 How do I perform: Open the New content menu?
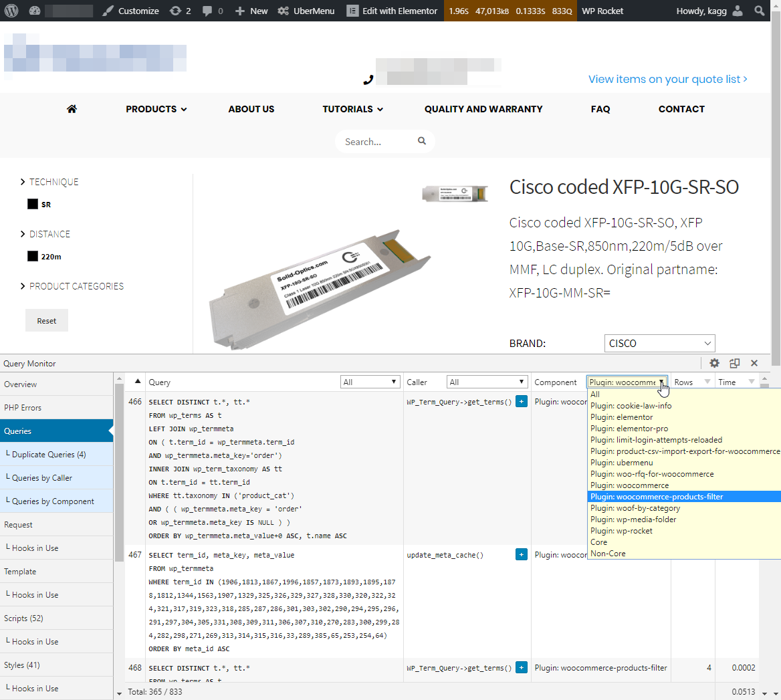tap(251, 11)
